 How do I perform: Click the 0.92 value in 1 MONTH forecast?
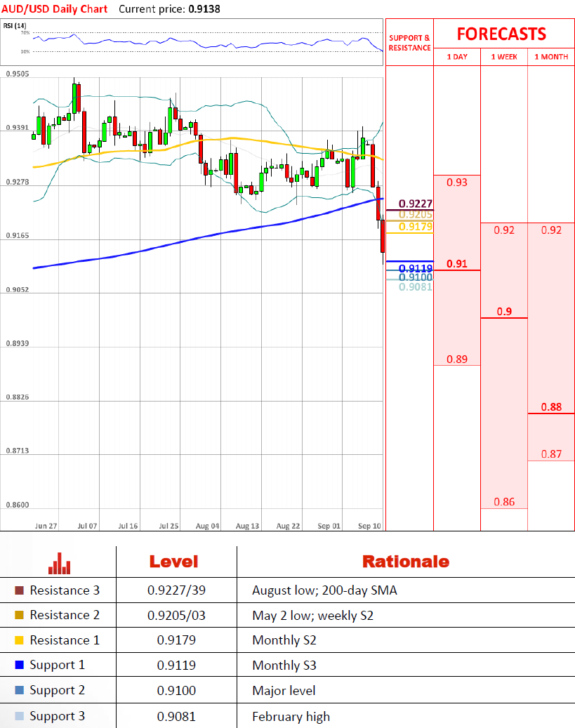coord(551,230)
